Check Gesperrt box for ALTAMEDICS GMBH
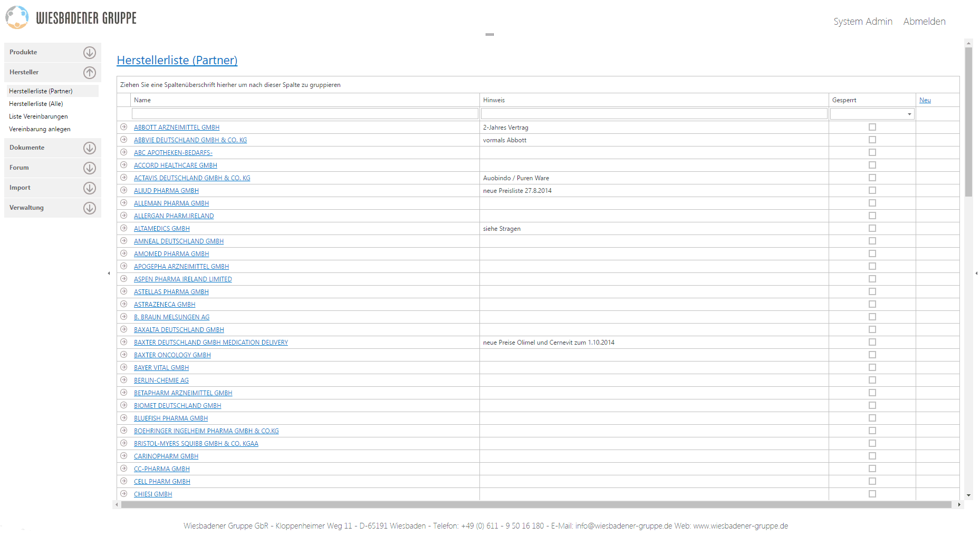This screenshot has height=537, width=980. pos(872,228)
